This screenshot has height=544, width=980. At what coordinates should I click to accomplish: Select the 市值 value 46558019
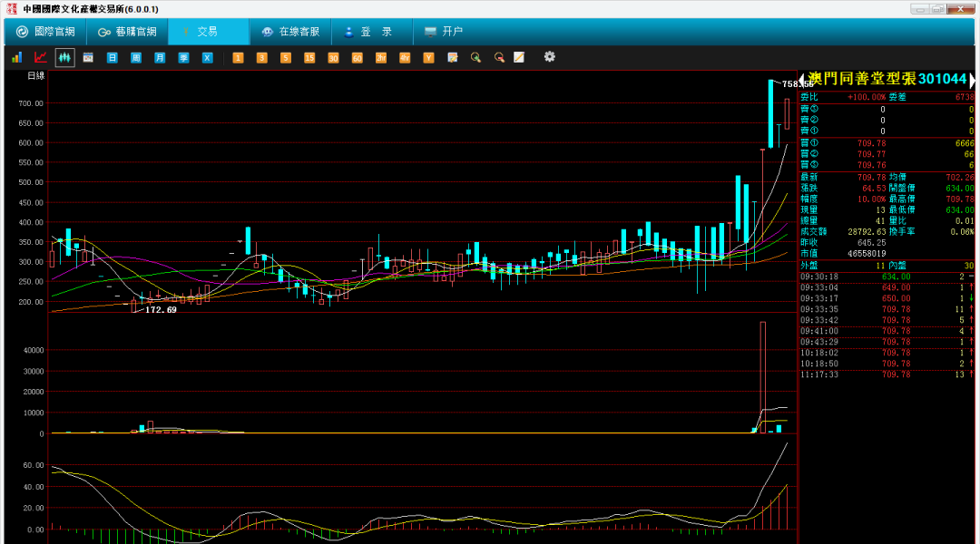tap(867, 254)
